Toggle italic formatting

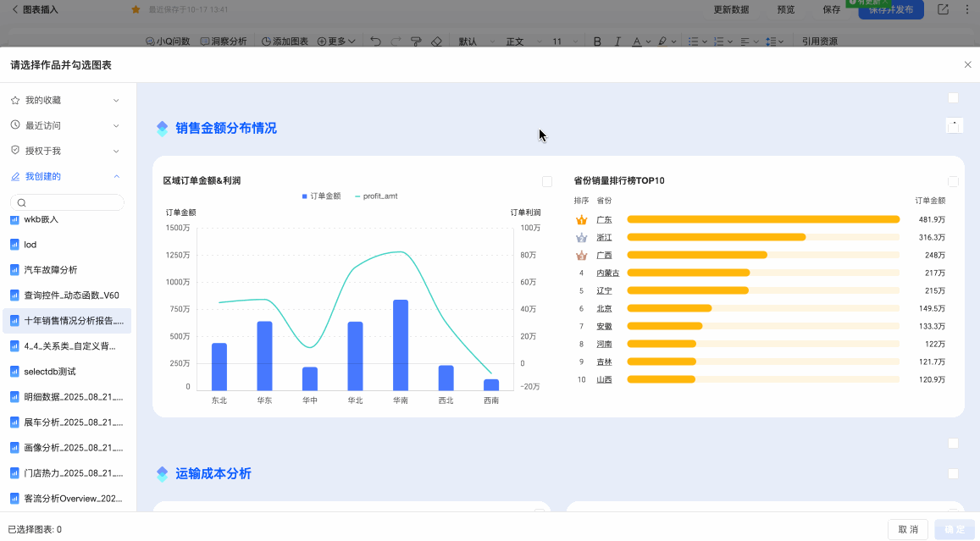pos(617,41)
